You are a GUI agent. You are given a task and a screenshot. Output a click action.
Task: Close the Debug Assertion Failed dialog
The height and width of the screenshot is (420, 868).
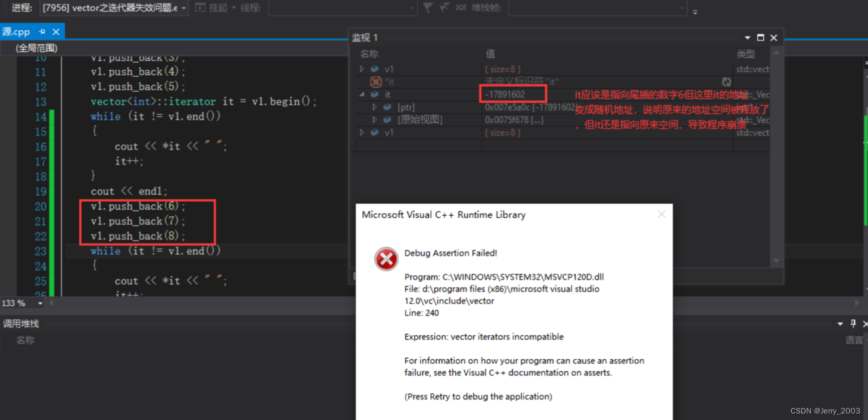[x=662, y=214]
